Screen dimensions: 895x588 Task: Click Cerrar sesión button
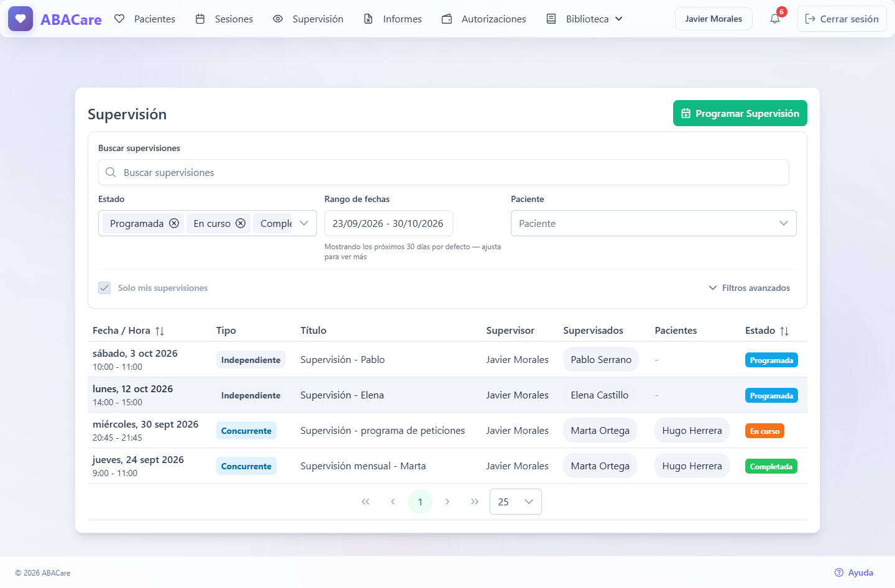[842, 19]
